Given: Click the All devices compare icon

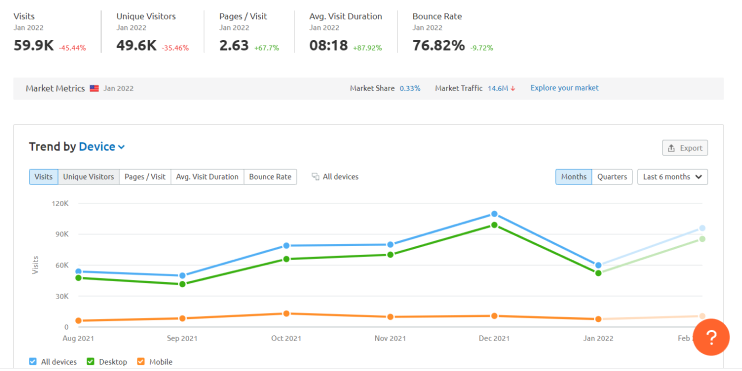Looking at the screenshot, I should pyautogui.click(x=316, y=177).
